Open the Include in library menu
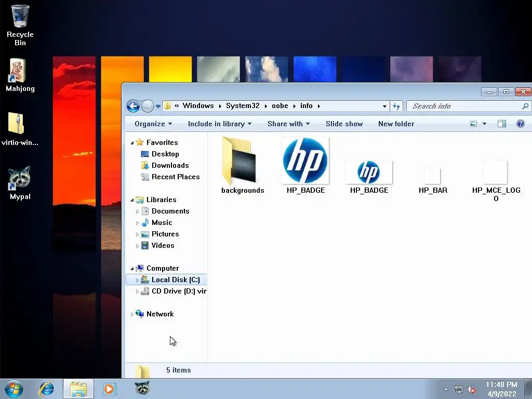 pyautogui.click(x=220, y=124)
